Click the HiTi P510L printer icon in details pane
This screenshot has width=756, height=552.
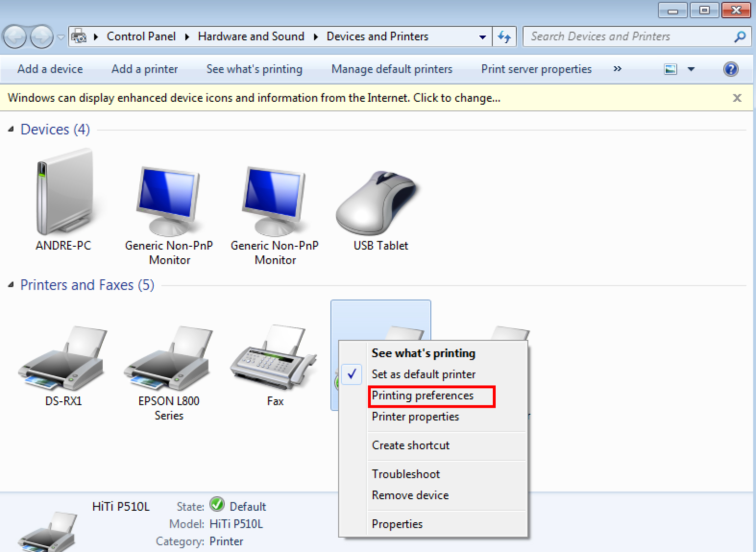[48, 532]
